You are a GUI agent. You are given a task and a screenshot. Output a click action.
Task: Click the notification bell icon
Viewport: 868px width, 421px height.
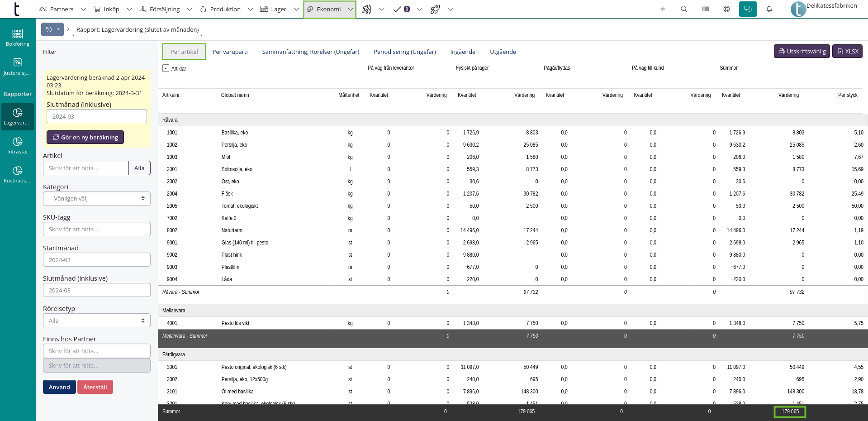769,9
